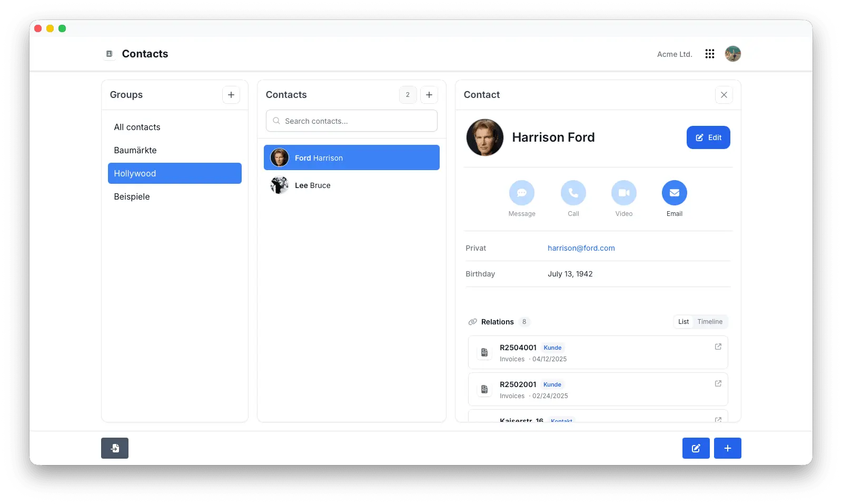Open the apps grid menu
842x504 pixels.
click(710, 54)
